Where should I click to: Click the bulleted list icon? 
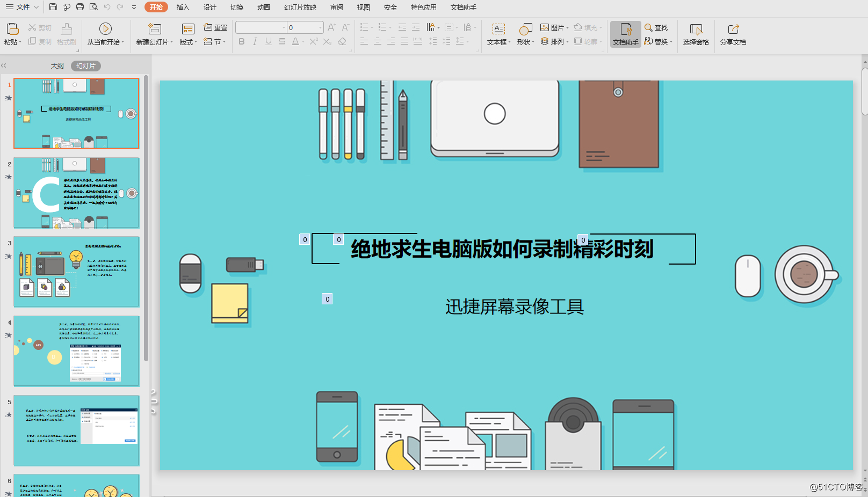tap(364, 27)
